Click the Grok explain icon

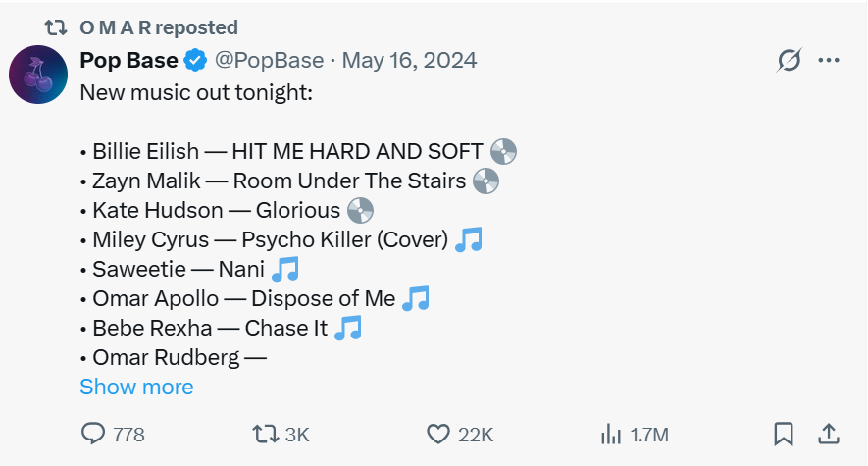click(789, 61)
